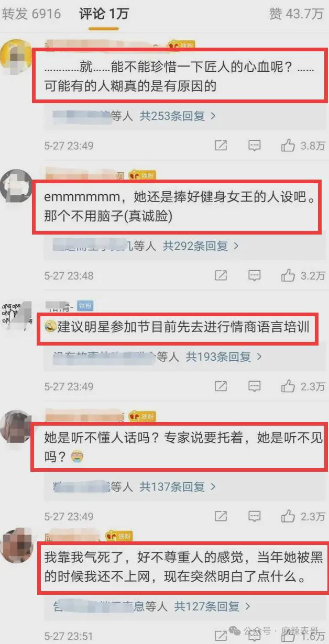
Task: Switch to 转发 6916 tab
Action: click(31, 14)
